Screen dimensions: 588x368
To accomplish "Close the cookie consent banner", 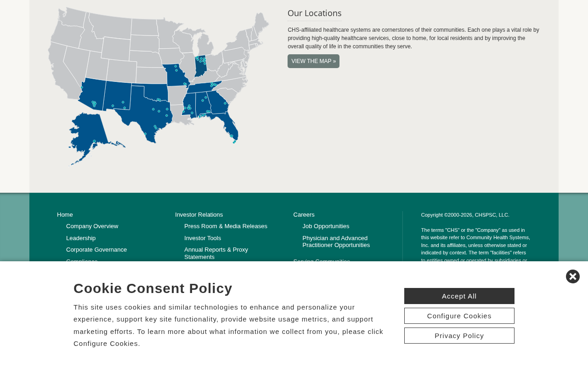I will click(572, 276).
